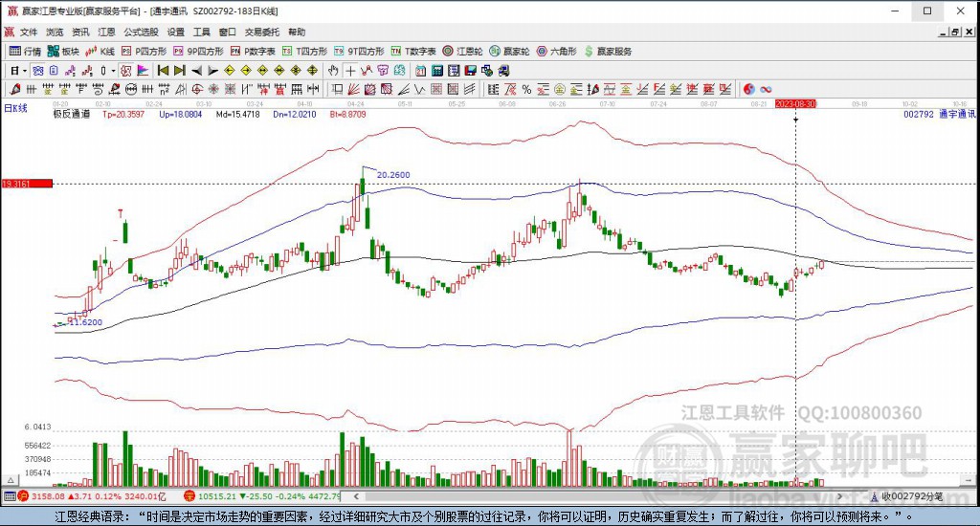Select the red pencil drawing tool
This screenshot has height=526, width=980.
coord(14,89)
